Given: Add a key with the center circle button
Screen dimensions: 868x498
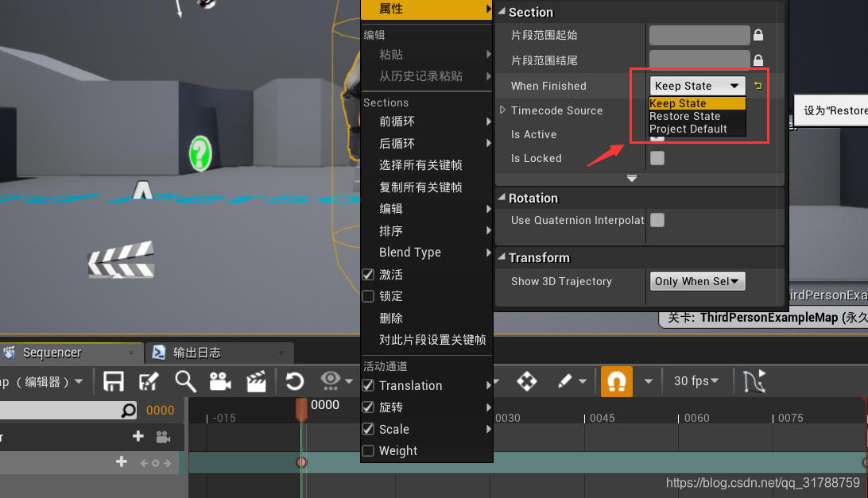Looking at the screenshot, I should pos(156,463).
